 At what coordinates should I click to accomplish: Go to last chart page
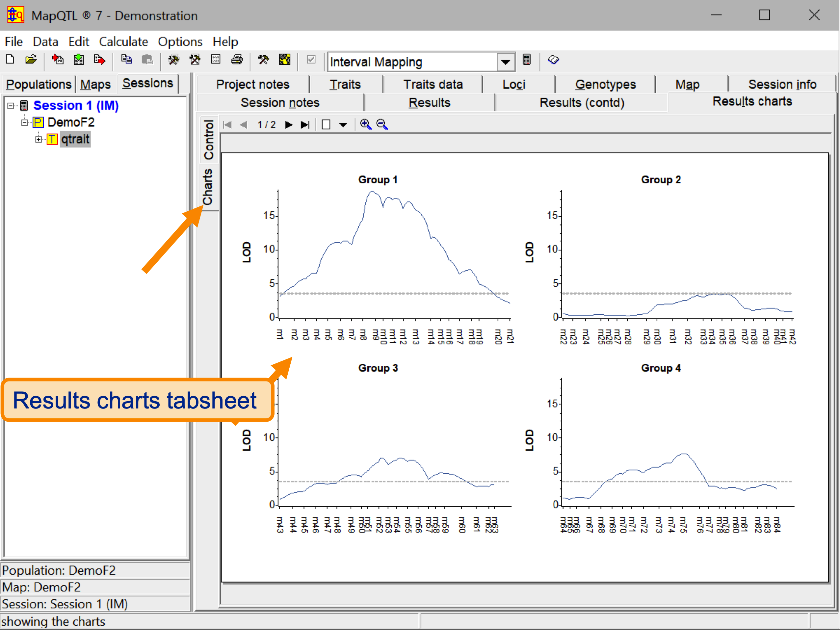tap(305, 124)
